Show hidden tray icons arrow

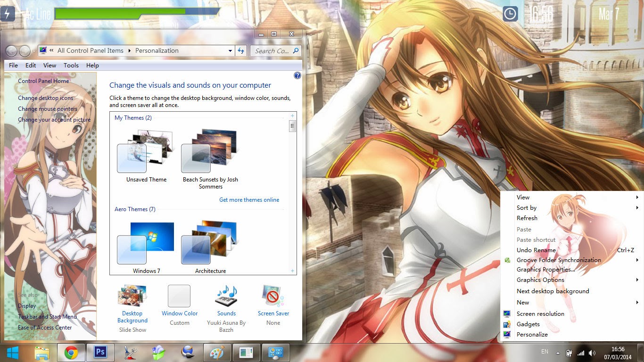pos(558,353)
